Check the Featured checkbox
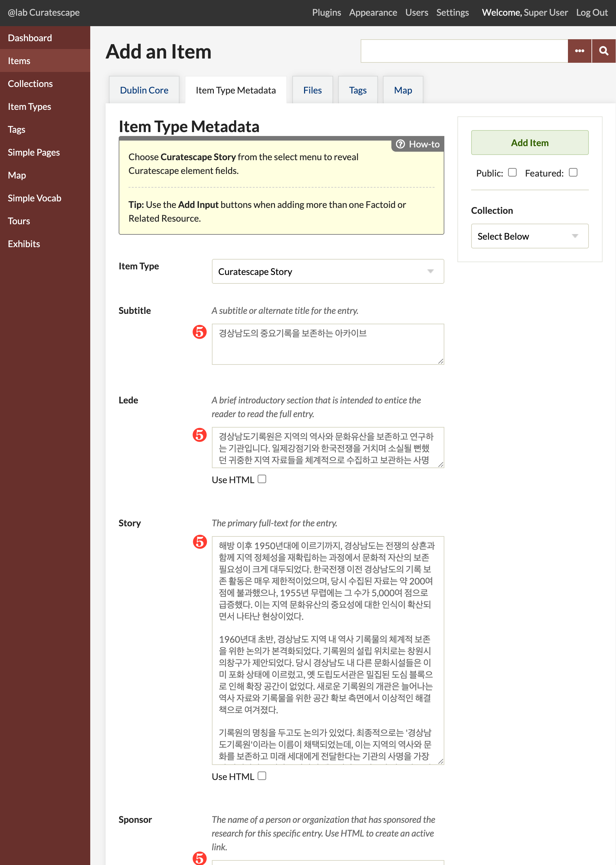Screen dimensions: 616x865 coord(573,173)
